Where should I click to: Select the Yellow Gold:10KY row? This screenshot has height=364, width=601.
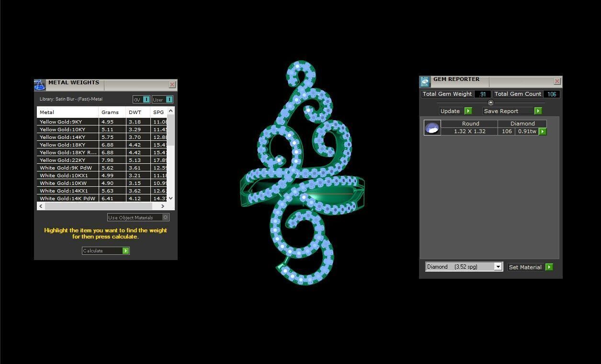102,129
